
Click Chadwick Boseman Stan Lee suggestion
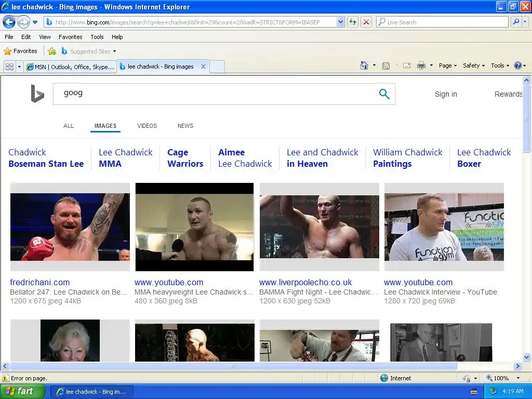coord(46,158)
